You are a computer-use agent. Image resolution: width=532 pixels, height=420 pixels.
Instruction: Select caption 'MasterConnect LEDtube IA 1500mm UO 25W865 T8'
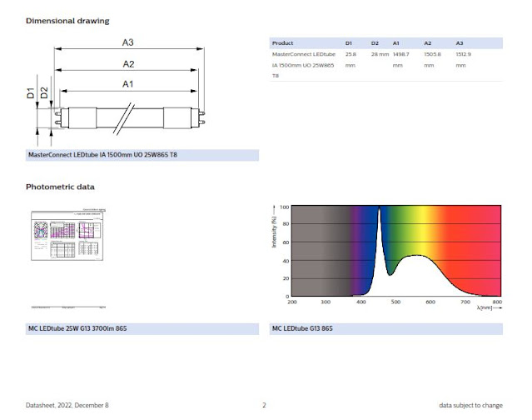[102, 155]
